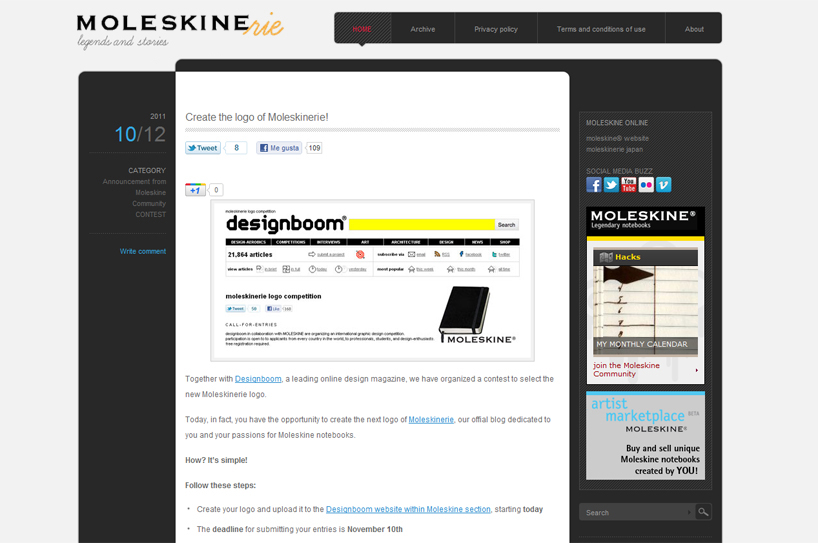This screenshot has height=543, width=818.
Task: Click the +1 count bubble showing 0
Action: 216,190
